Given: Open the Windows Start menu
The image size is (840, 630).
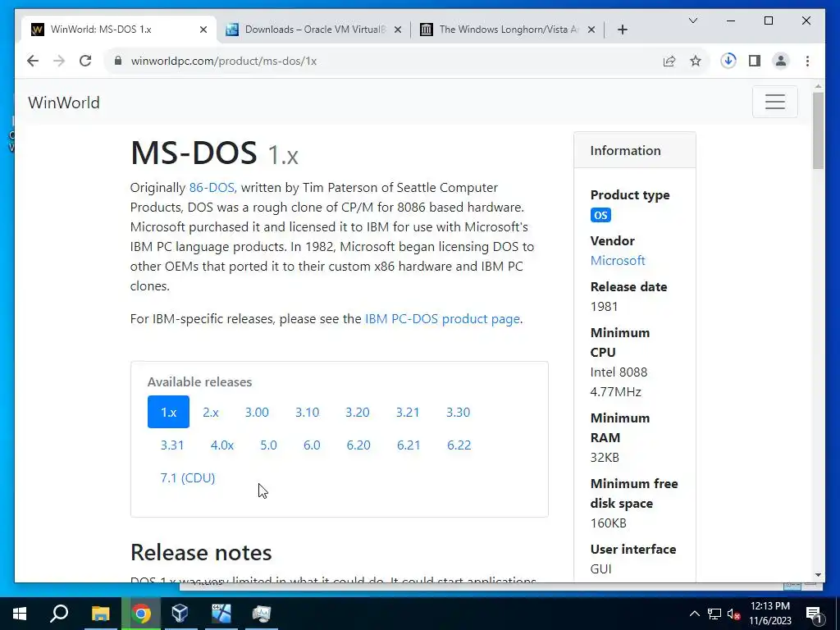Looking at the screenshot, I should coord(20,614).
